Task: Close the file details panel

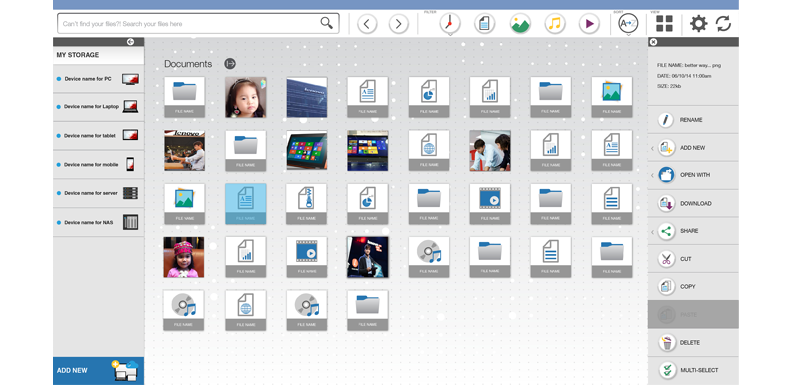Action: tap(653, 42)
